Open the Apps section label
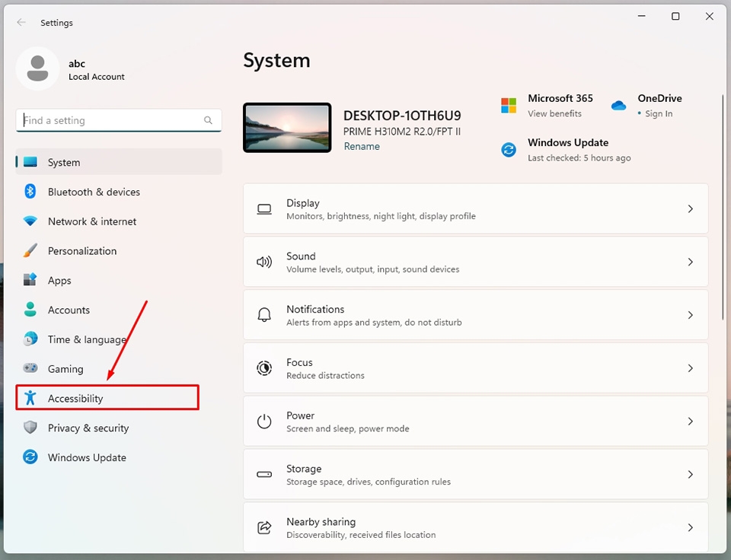The height and width of the screenshot is (560, 731). point(59,281)
